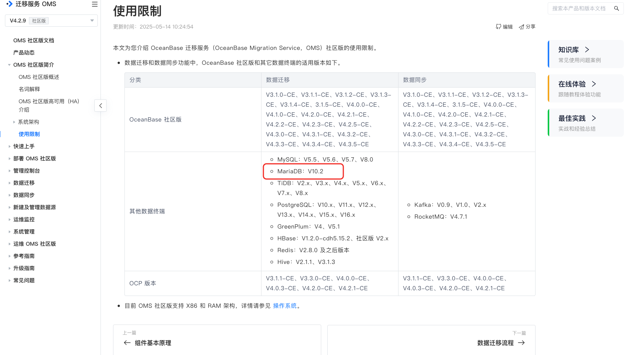Click the Redis: V2.8.0 item

[x=313, y=250]
